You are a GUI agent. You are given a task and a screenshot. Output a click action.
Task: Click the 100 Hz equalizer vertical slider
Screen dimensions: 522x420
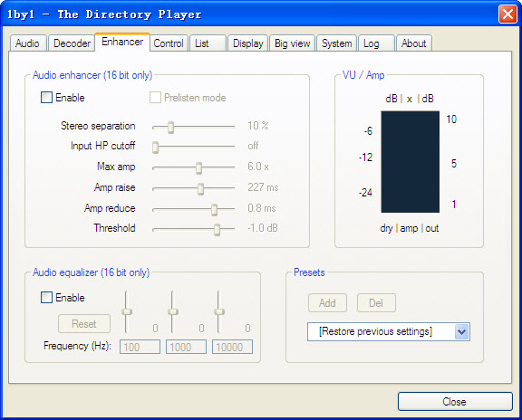point(127,311)
